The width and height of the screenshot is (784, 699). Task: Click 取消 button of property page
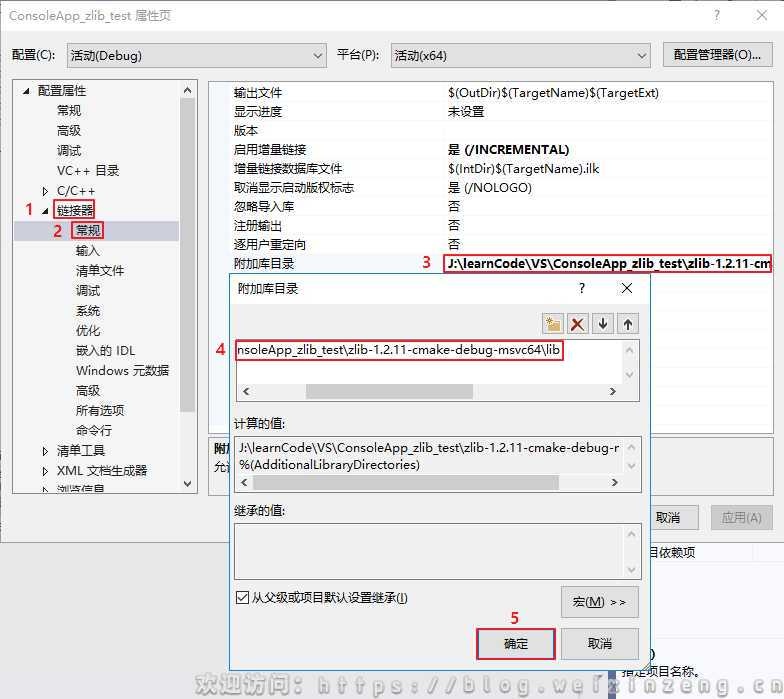(x=668, y=518)
